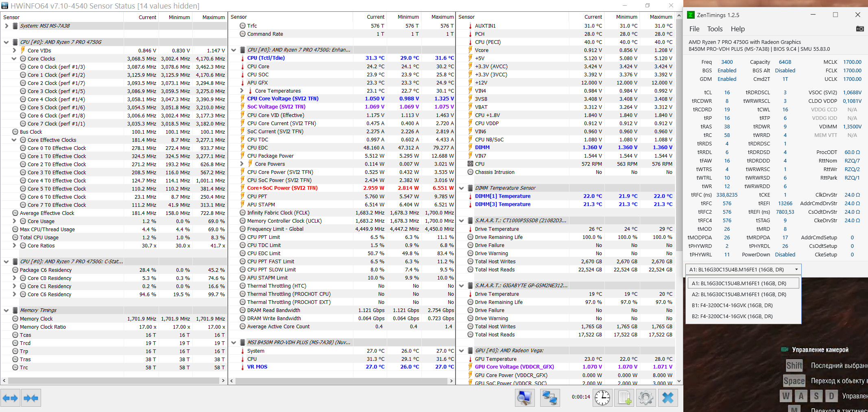
Task: Click the lightning icon beside Vcore
Action: pyautogui.click(x=470, y=50)
